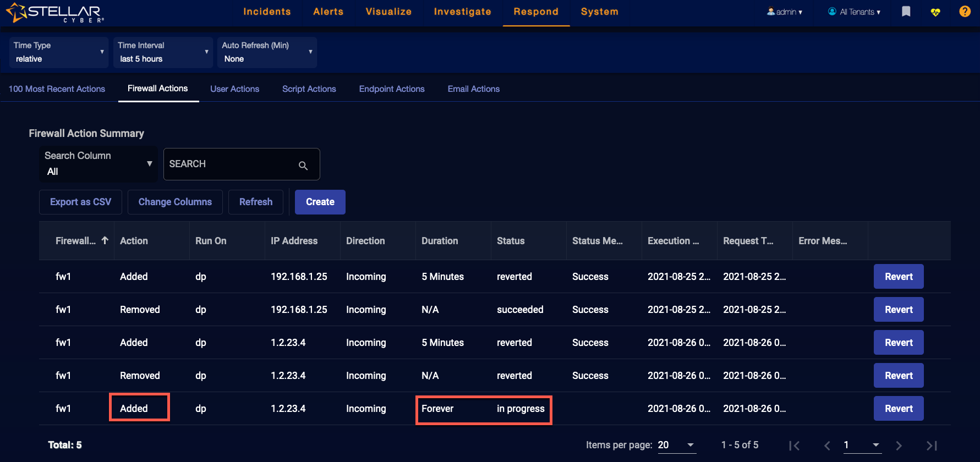
Task: Click the search magnifier icon
Action: click(303, 165)
